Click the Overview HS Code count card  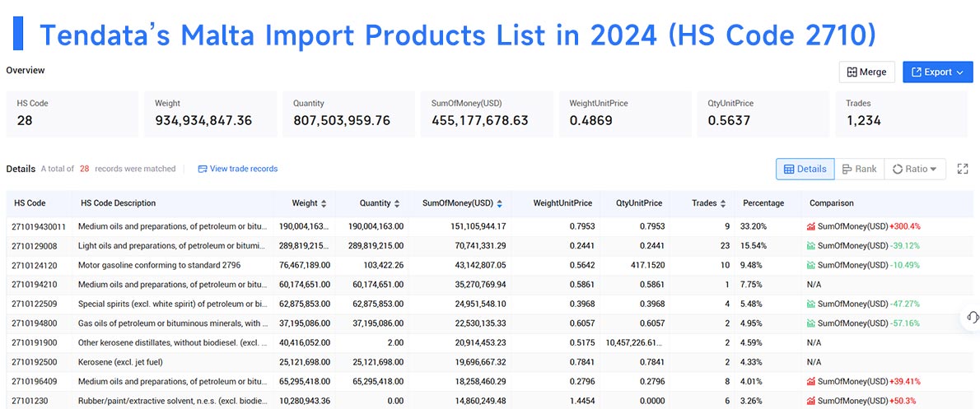pos(72,114)
